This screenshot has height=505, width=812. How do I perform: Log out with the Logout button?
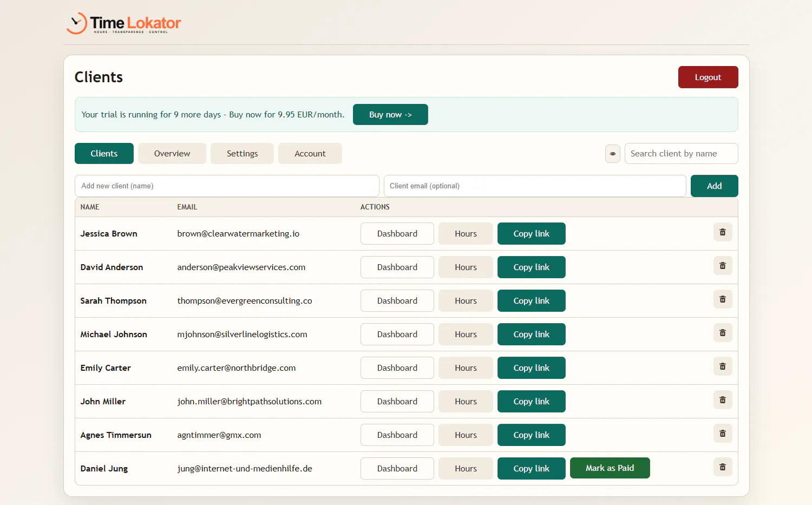tap(708, 77)
